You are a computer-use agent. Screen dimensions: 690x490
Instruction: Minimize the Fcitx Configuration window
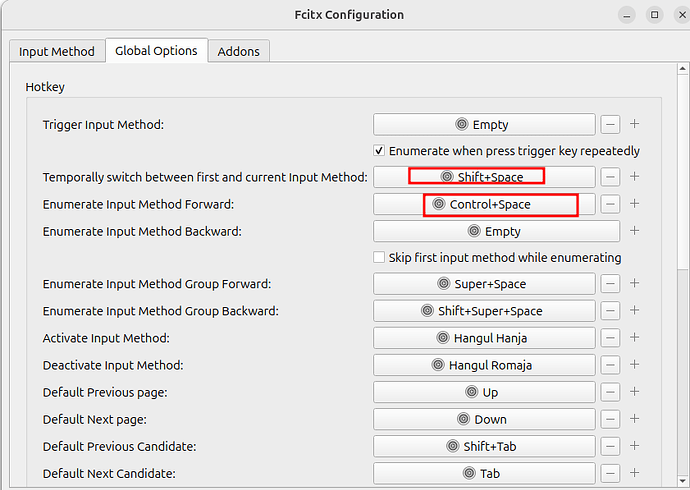pyautogui.click(x=627, y=15)
